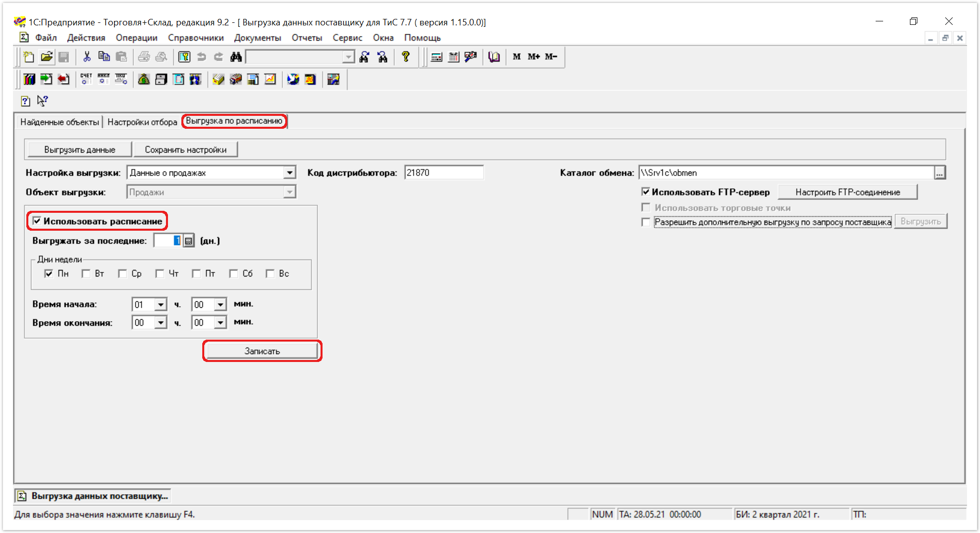
Task: Click the red chart report icon
Action: pyautogui.click(x=270, y=79)
